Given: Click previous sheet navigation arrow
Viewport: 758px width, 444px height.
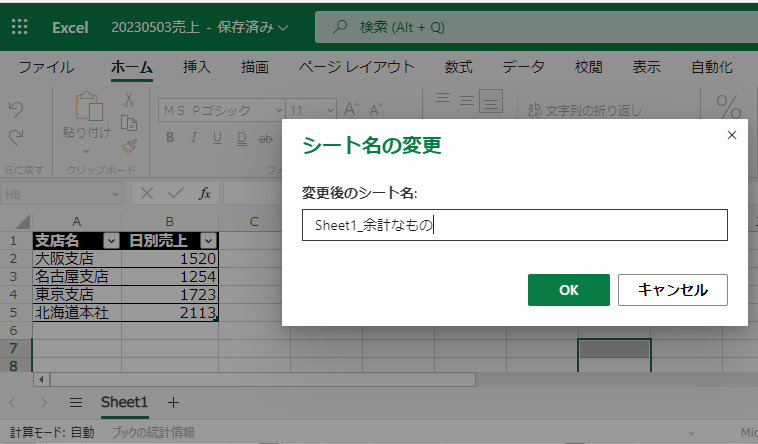Looking at the screenshot, I should [13, 402].
